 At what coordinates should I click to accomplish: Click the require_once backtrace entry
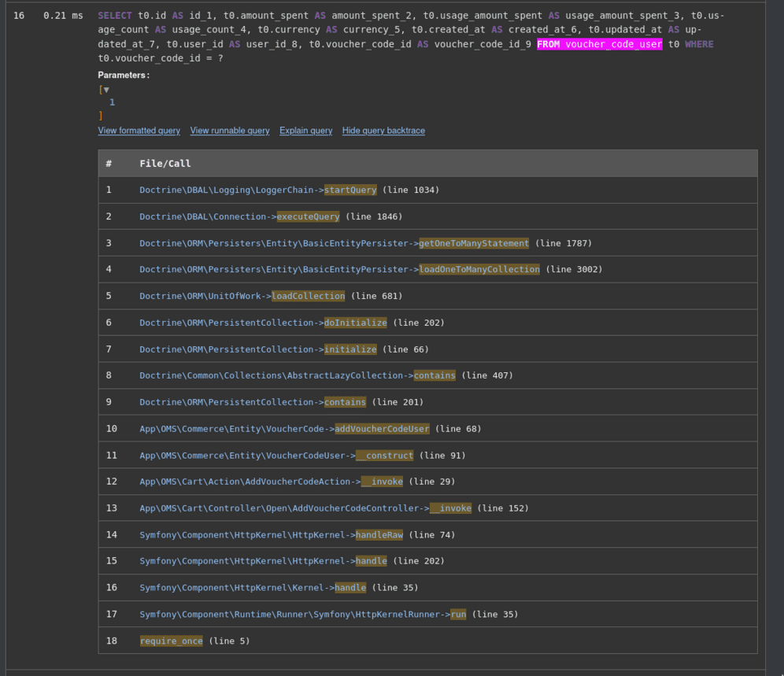click(x=171, y=641)
